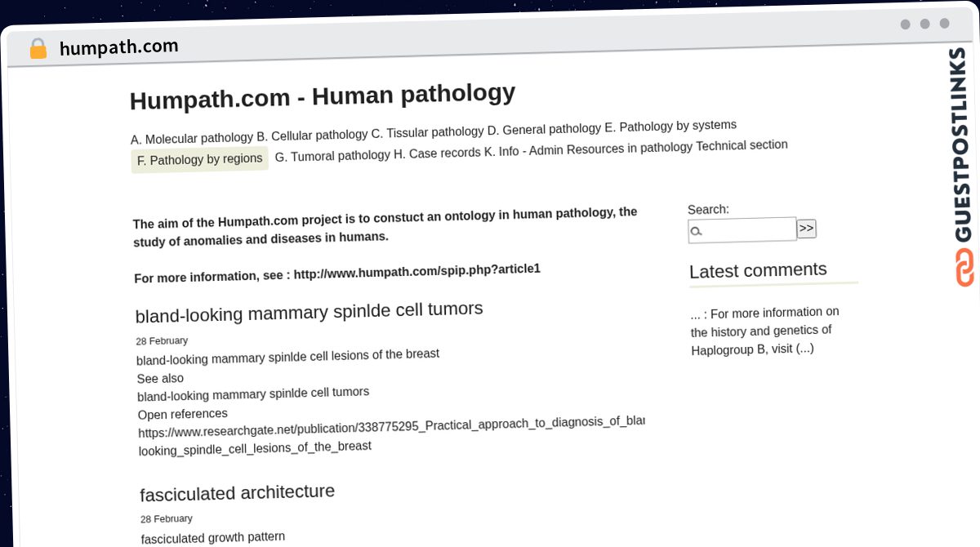Select the F. Pathology by regions item
Screen dimensions: 980x547
200,159
